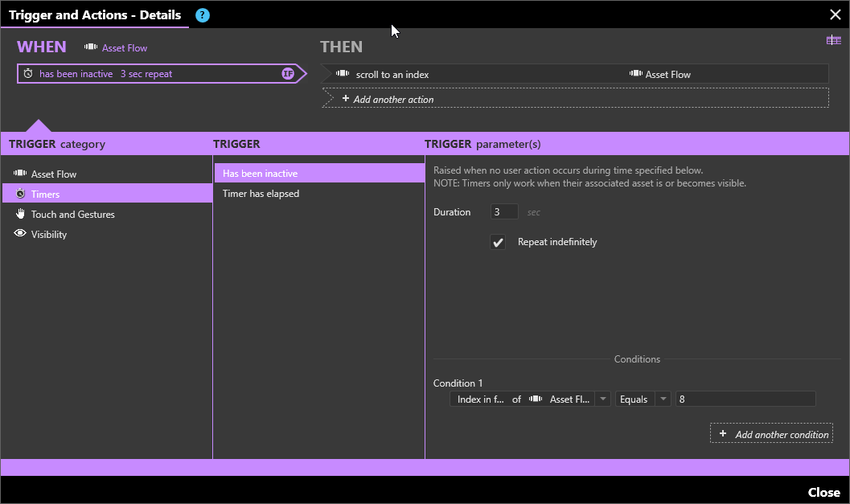Image resolution: width=850 pixels, height=504 pixels.
Task: Open the IF condition badge on the trigger
Action: [x=288, y=73]
